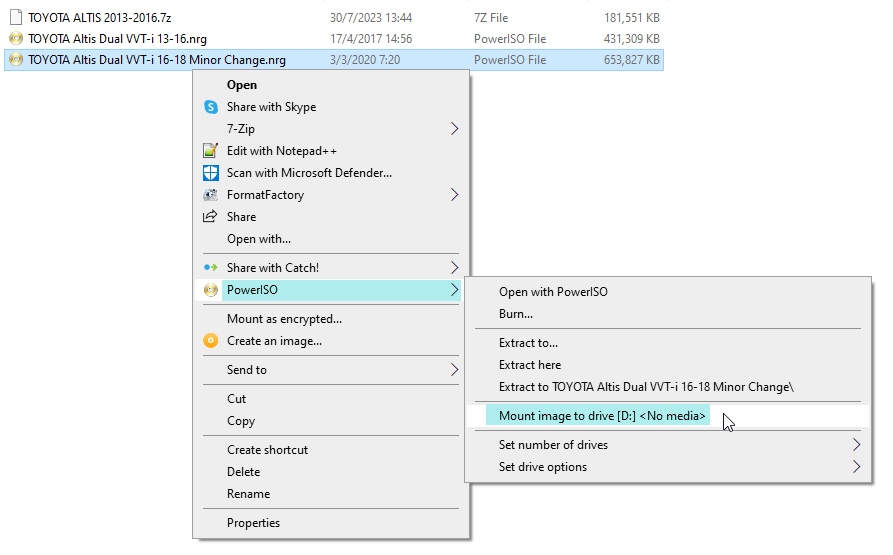The image size is (893, 555).
Task: Click the Microsoft Defender shield icon
Action: tap(210, 173)
